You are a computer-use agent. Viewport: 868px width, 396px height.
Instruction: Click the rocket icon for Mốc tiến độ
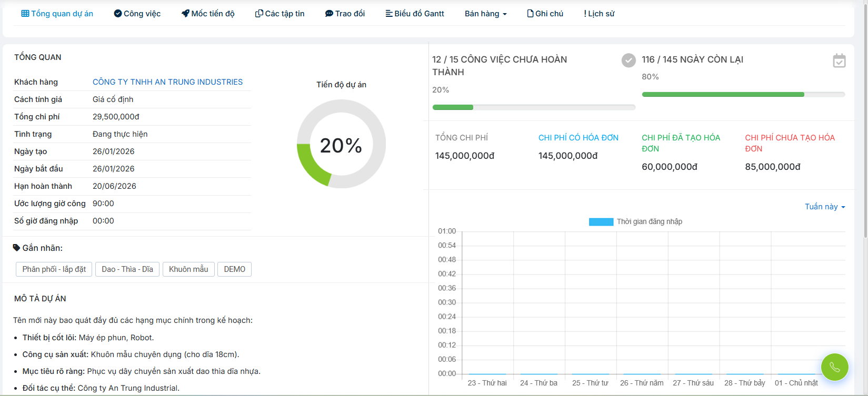185,14
